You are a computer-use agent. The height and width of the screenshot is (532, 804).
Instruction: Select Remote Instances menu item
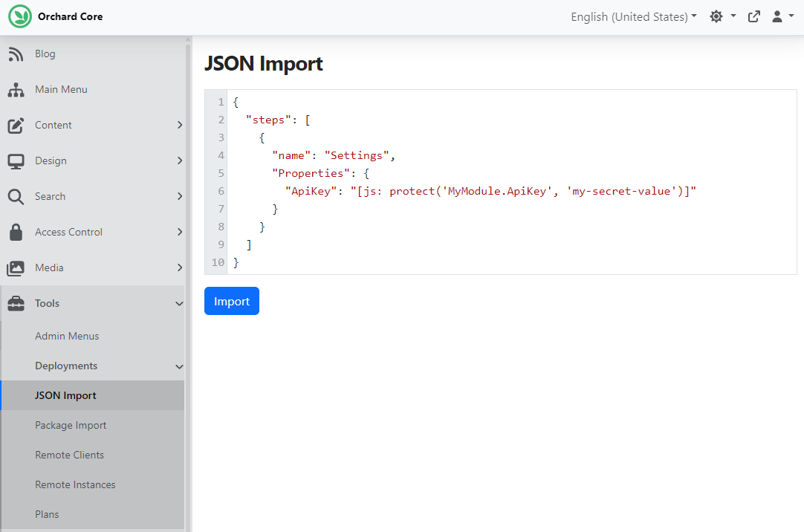(75, 485)
